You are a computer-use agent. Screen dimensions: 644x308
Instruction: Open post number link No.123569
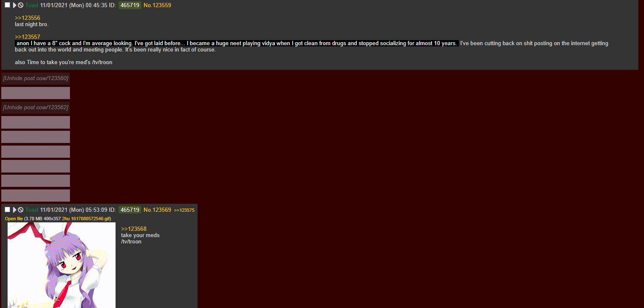tap(157, 210)
